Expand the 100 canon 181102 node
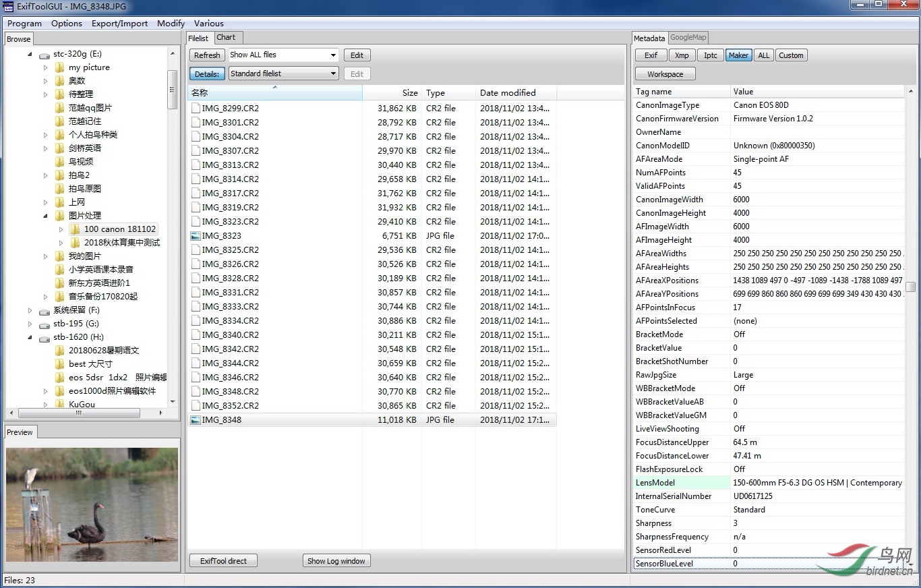921x588 pixels. [x=61, y=229]
